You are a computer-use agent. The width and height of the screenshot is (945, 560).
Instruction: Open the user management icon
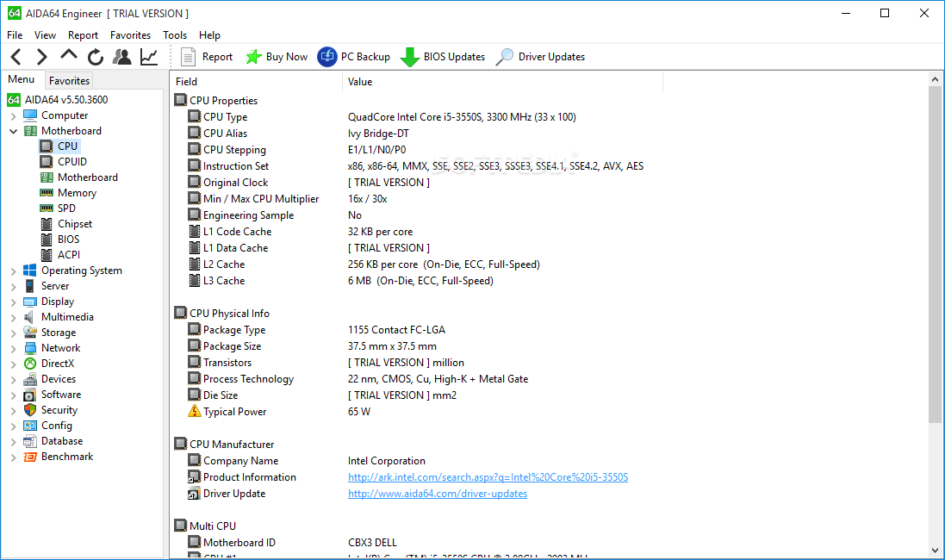point(121,57)
